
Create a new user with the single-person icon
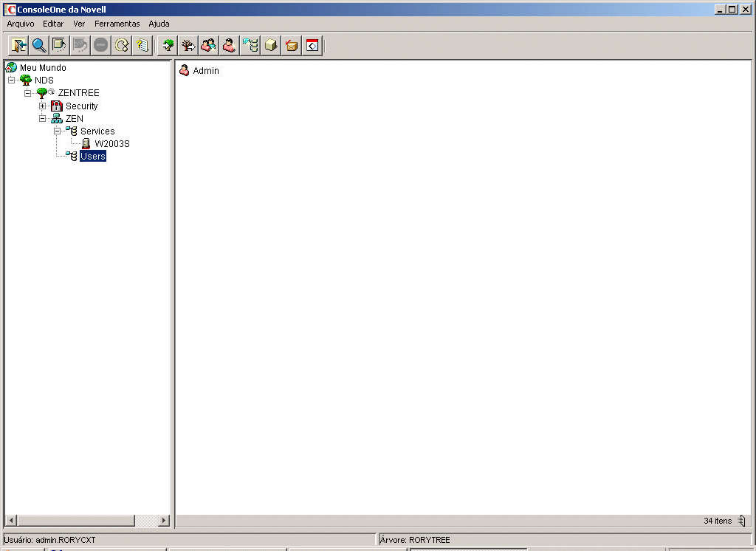(x=230, y=46)
